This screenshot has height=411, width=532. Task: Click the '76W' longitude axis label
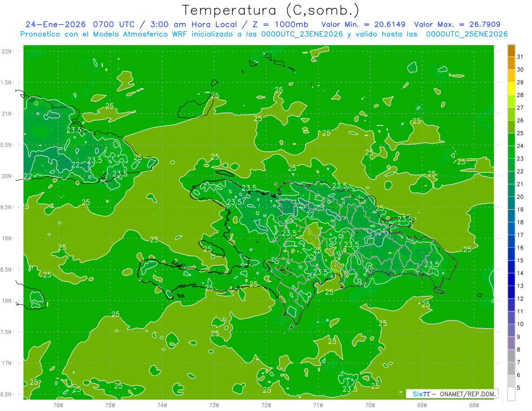tap(58, 405)
